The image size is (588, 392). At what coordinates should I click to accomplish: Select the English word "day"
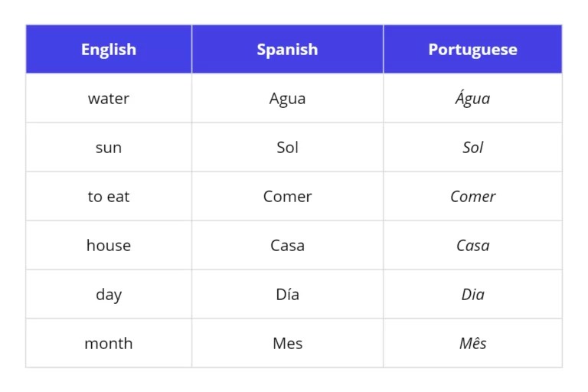[x=109, y=295]
